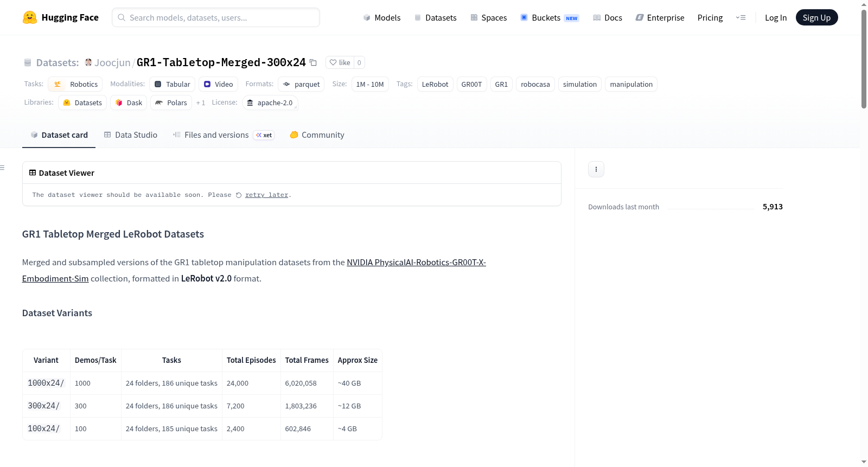Click the 100x24/ variant cell
The width and height of the screenshot is (868, 467).
(x=46, y=428)
